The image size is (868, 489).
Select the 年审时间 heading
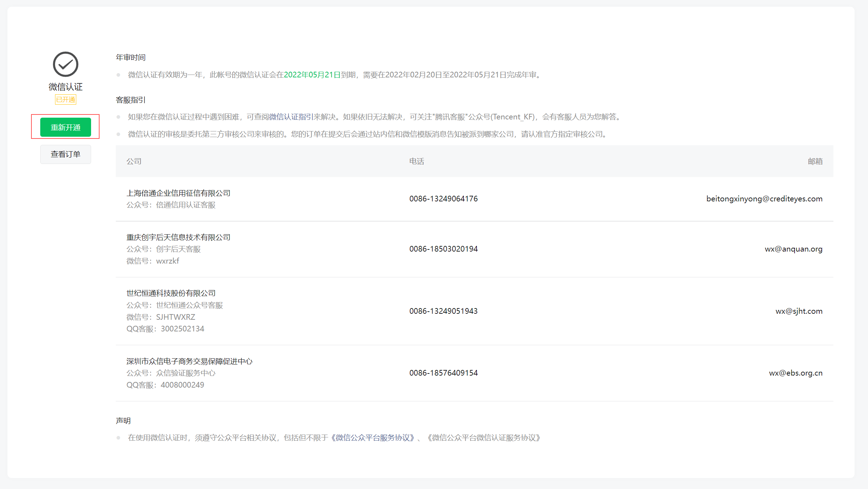pos(131,58)
